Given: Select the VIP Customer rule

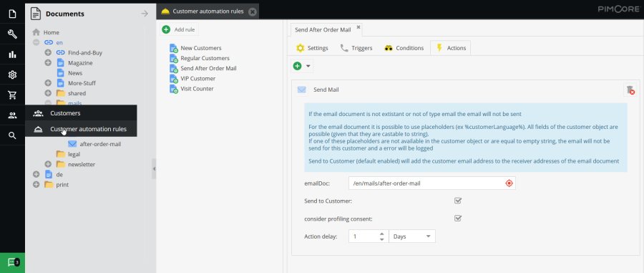Looking at the screenshot, I should tap(198, 79).
